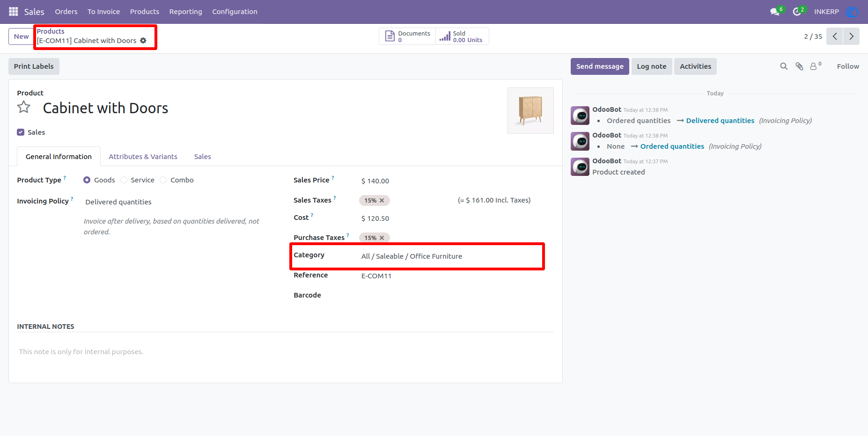The image size is (868, 436).
Task: Click the Send message button
Action: (x=600, y=66)
